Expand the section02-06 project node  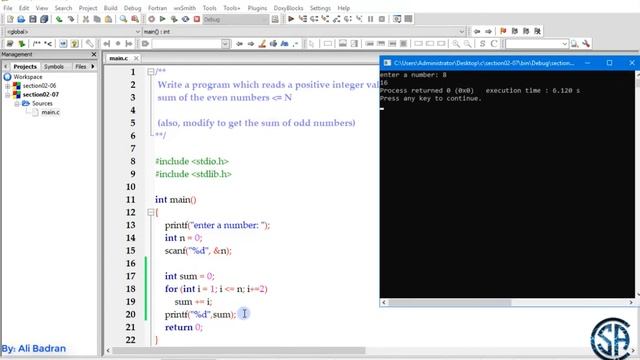(7, 86)
